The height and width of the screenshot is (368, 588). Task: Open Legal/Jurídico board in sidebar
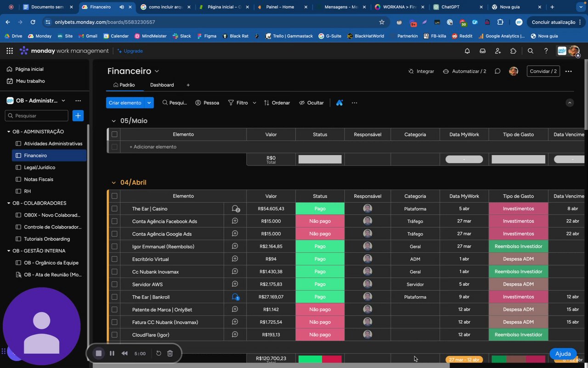coord(49,167)
